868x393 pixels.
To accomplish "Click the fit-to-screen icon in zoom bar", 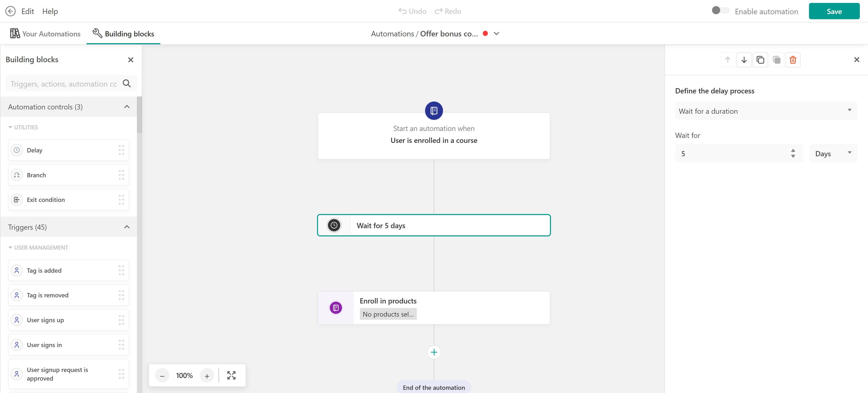I will pos(231,375).
